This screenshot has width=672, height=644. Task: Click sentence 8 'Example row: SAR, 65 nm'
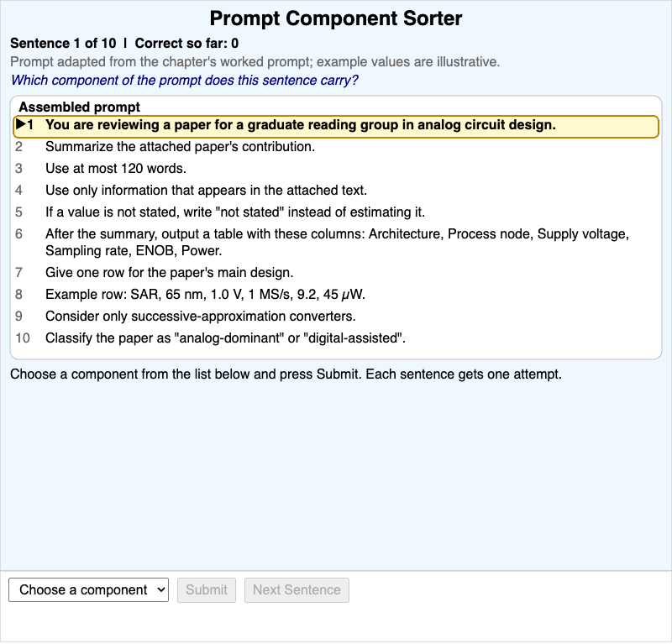click(205, 295)
